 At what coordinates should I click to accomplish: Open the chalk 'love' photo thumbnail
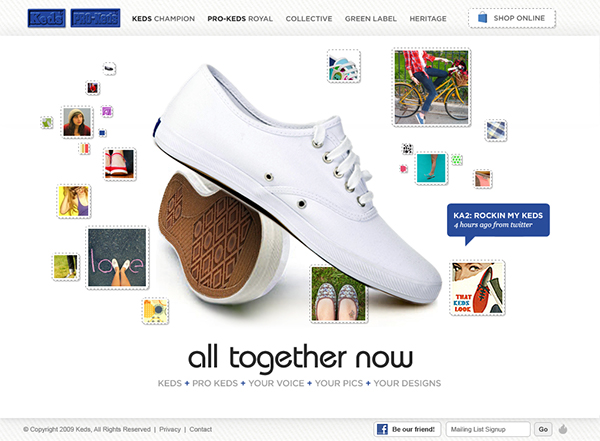click(117, 257)
